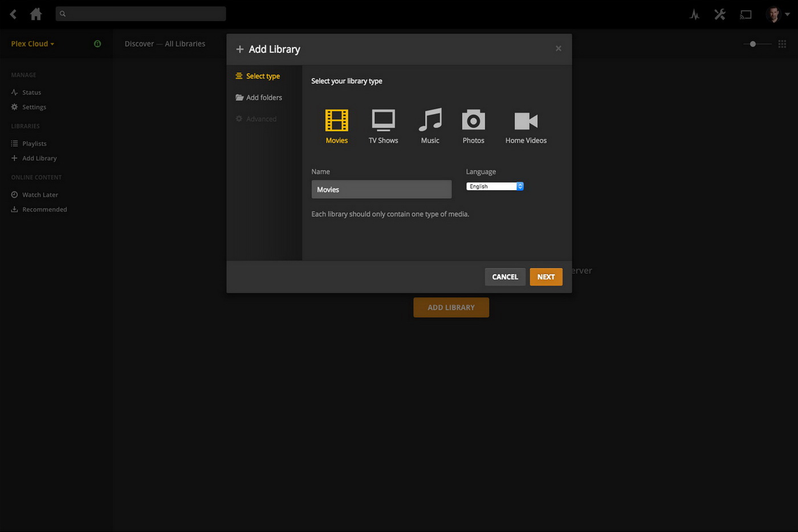Switch to the grid view icon
Screen dimensions: 798x532
point(782,44)
